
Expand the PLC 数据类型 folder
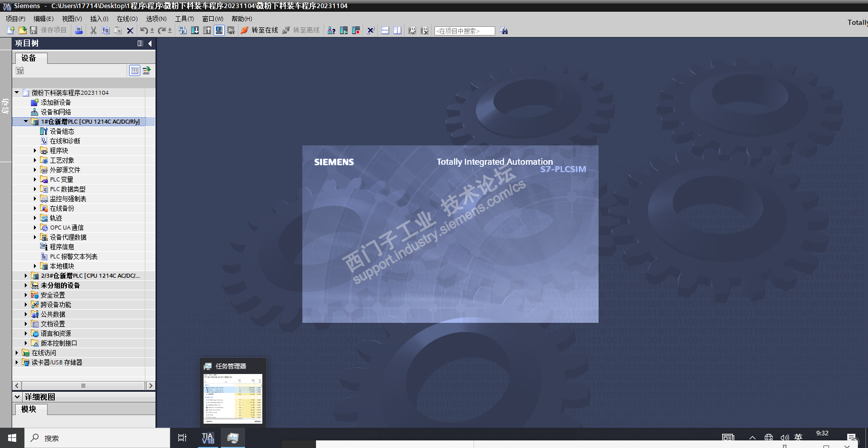(35, 189)
